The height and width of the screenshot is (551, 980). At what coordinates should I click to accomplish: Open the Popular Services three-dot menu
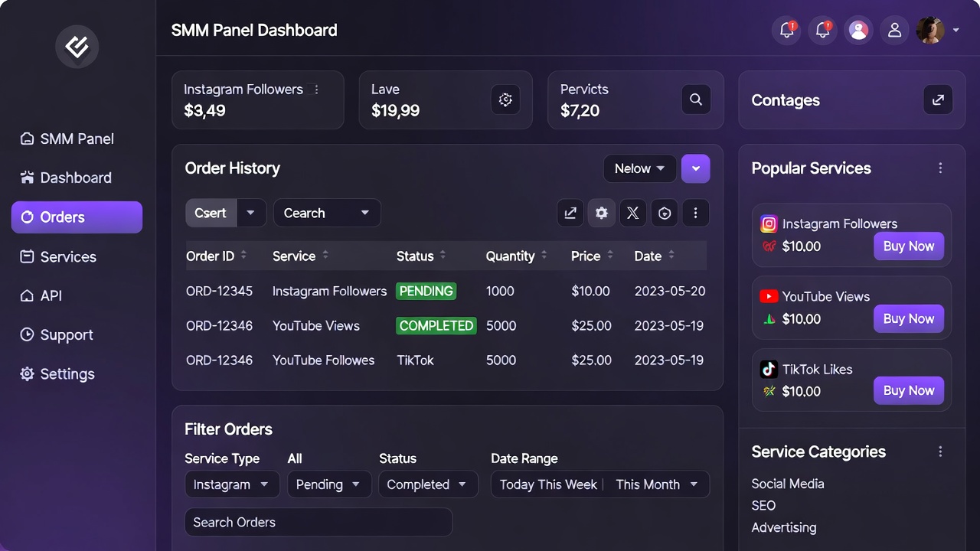(940, 168)
